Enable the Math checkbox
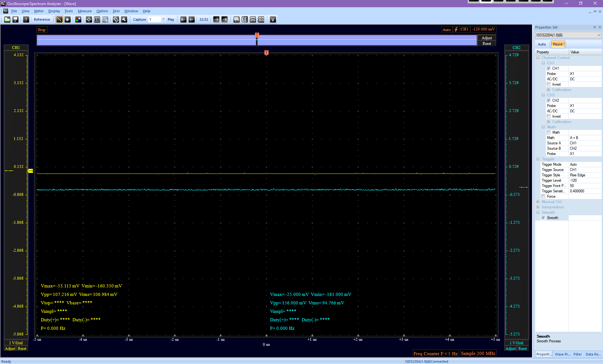Viewport: 603px width, 364px height. click(549, 132)
